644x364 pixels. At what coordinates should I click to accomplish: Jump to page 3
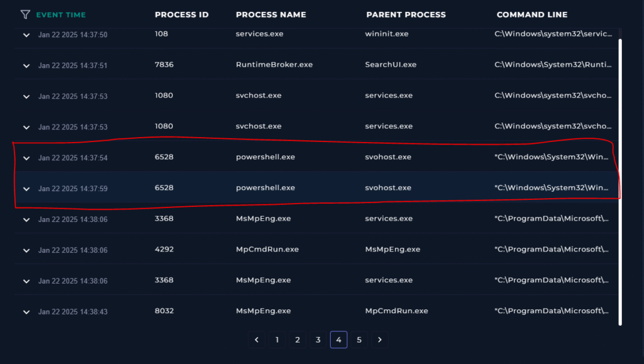pos(318,339)
